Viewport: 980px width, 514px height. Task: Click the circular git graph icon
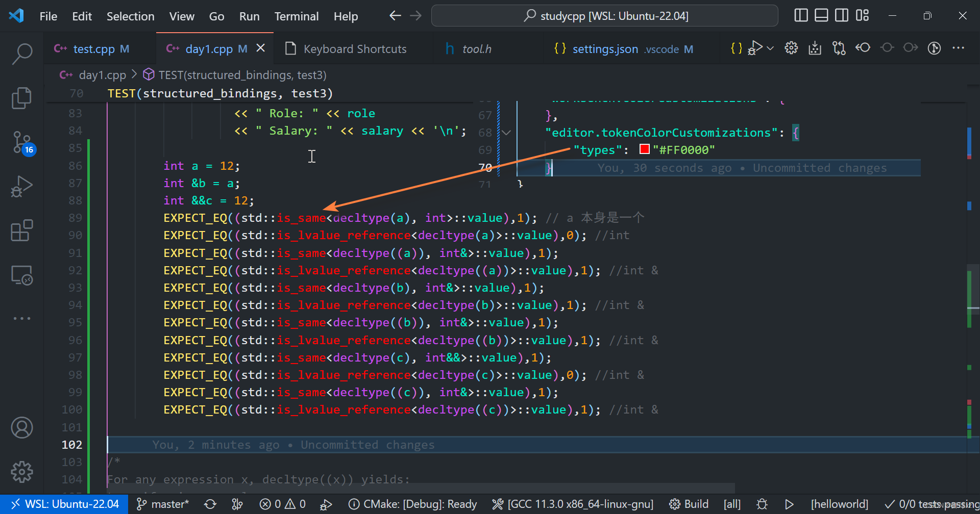935,48
